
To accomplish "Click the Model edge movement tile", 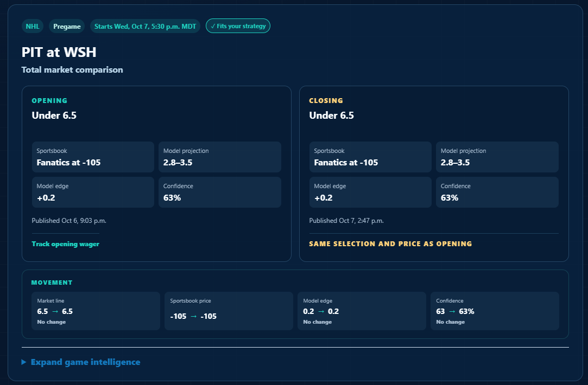I will (362, 311).
